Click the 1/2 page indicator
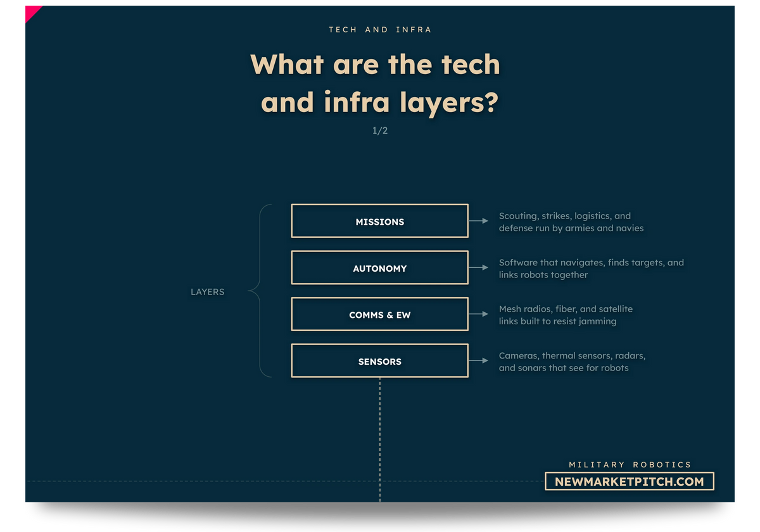760x532 pixels. tap(380, 130)
